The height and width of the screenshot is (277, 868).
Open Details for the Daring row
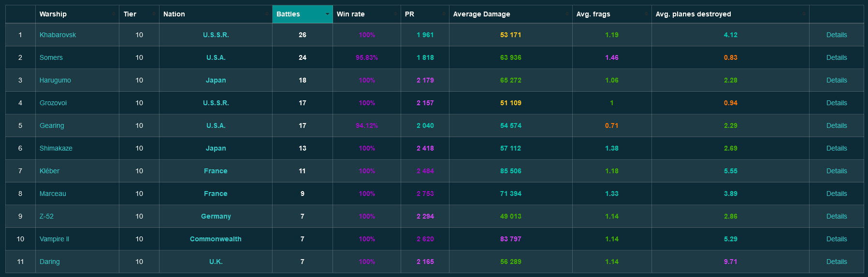(x=836, y=262)
